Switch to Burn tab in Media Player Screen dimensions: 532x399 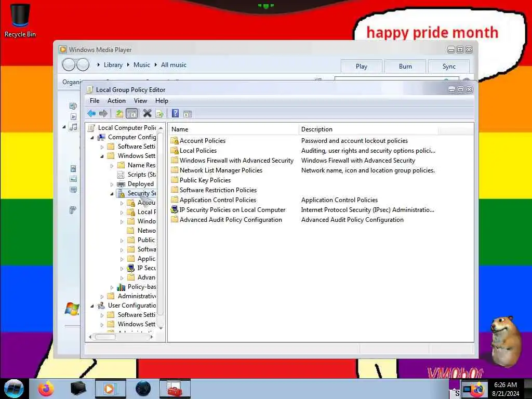[x=405, y=66]
